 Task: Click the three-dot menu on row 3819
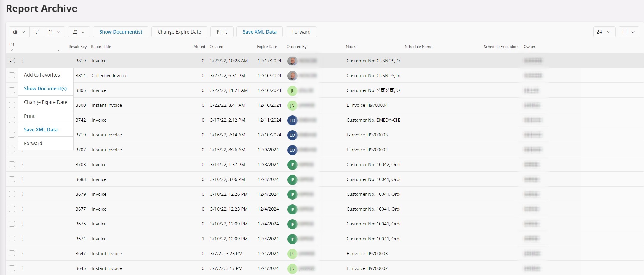click(x=23, y=61)
